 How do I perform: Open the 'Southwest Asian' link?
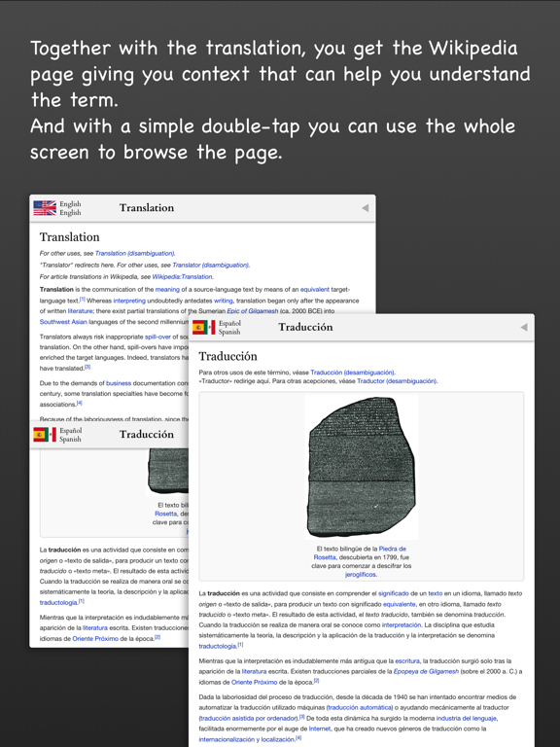63,322
